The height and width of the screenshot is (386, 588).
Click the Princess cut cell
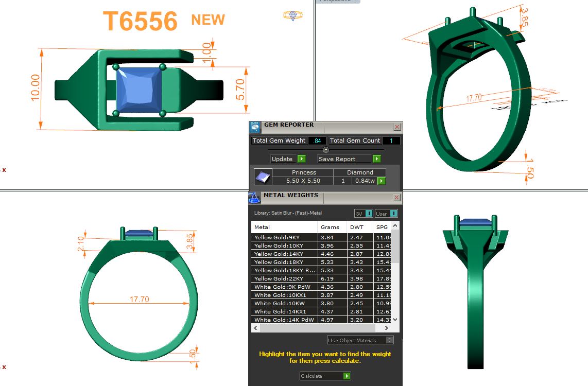coord(303,172)
